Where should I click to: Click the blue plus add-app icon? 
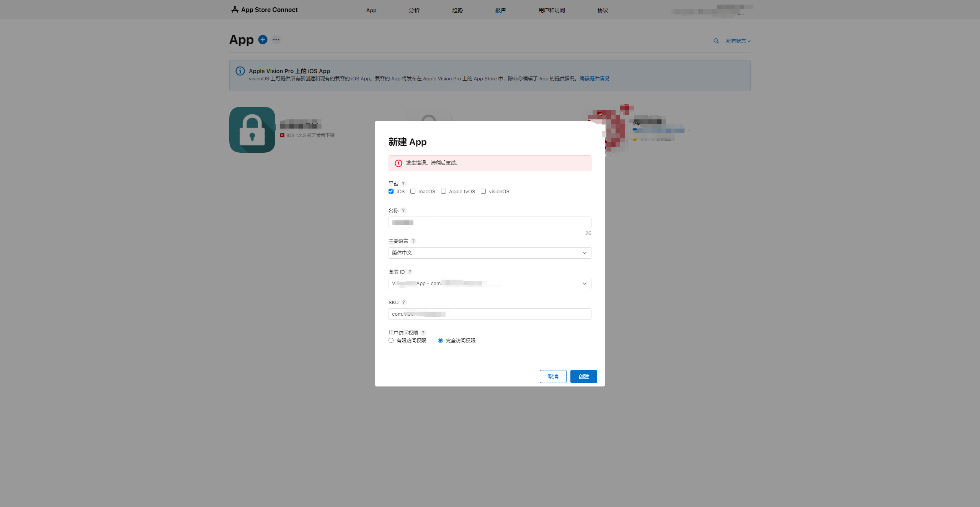pyautogui.click(x=263, y=39)
